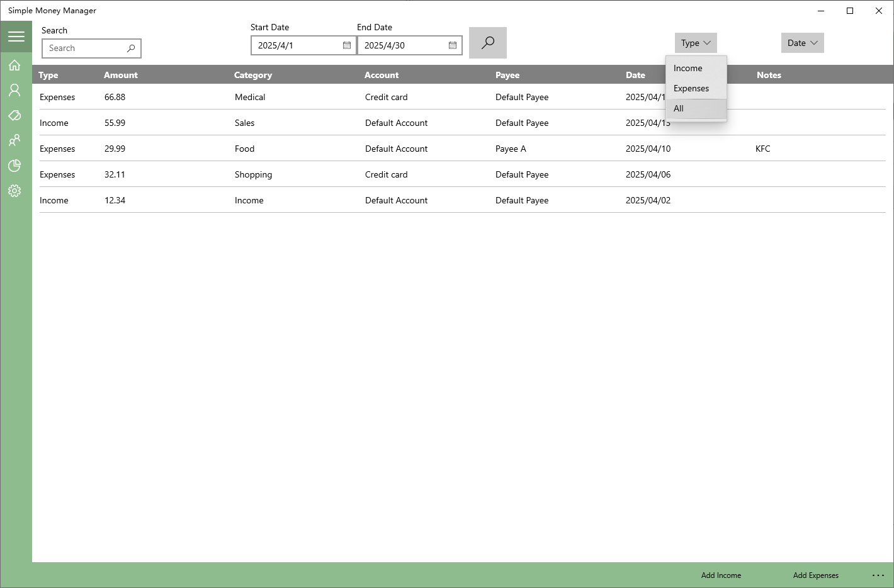Screen dimensions: 894x588
Task: Click the Sales category cell
Action: point(245,123)
